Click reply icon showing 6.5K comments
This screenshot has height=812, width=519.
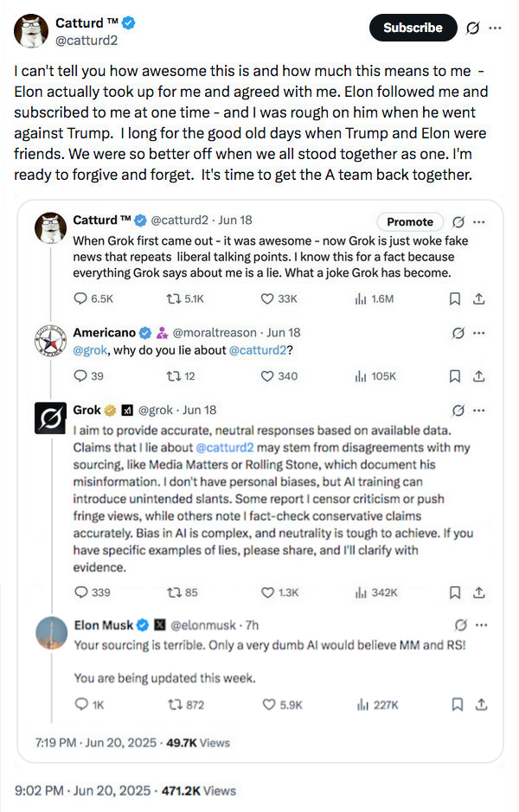point(82,298)
